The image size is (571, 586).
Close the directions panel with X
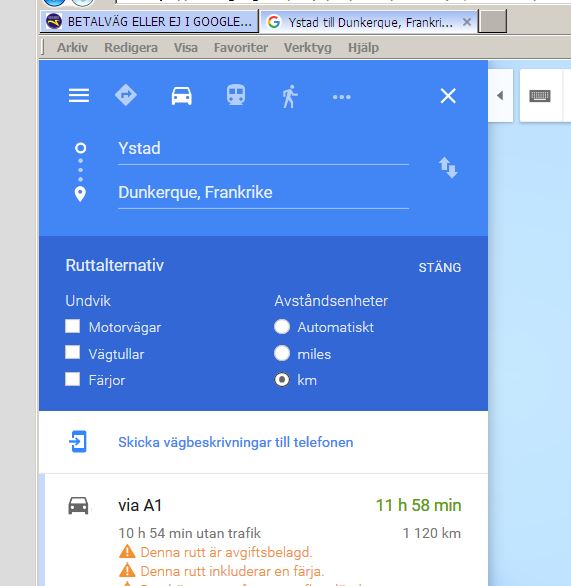pyautogui.click(x=448, y=96)
